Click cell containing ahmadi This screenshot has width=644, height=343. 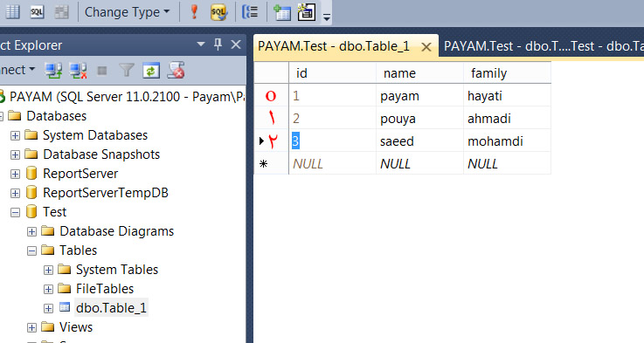coord(507,118)
